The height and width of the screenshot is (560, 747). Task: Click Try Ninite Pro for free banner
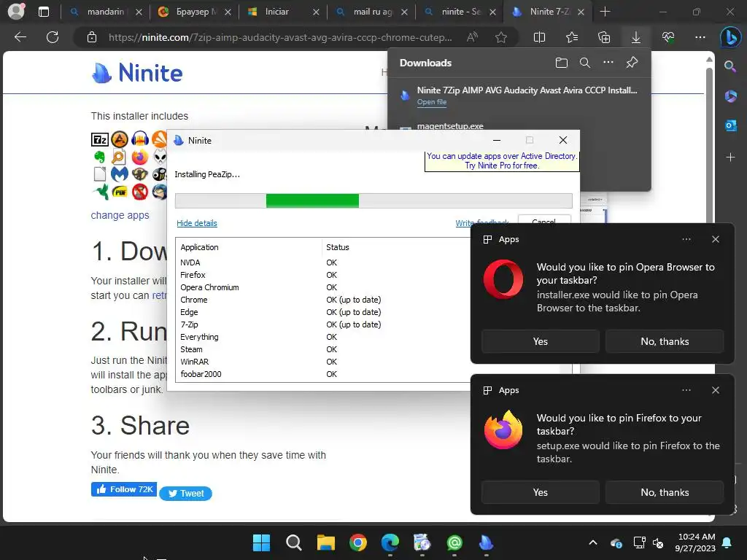coord(502,160)
